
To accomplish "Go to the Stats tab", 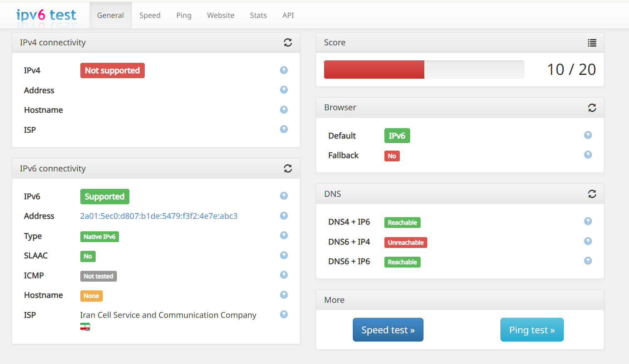I will coord(258,15).
